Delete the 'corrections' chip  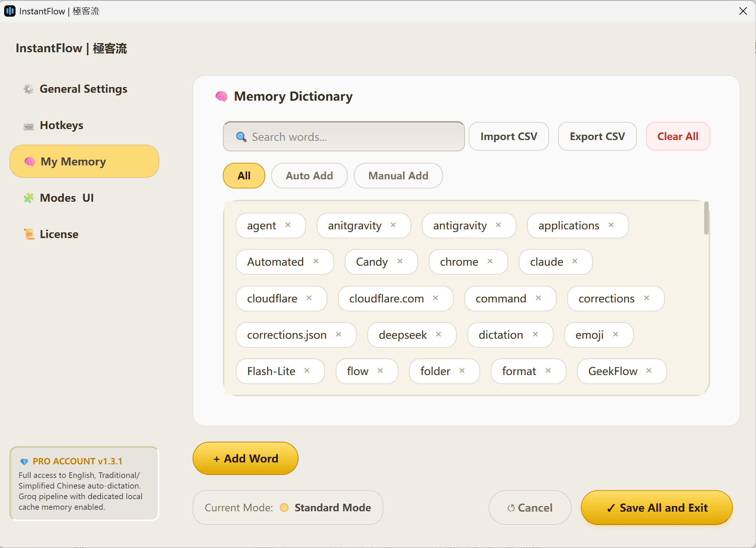coord(647,298)
